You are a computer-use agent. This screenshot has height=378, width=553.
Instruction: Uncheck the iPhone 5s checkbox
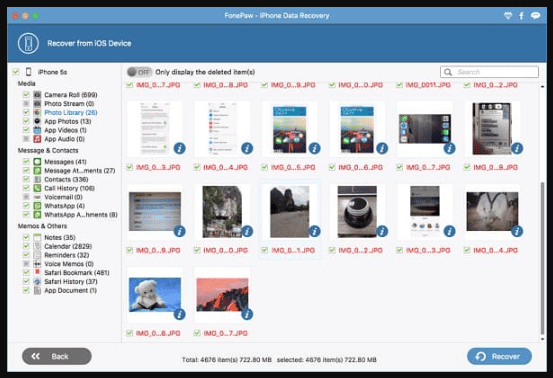tap(16, 72)
